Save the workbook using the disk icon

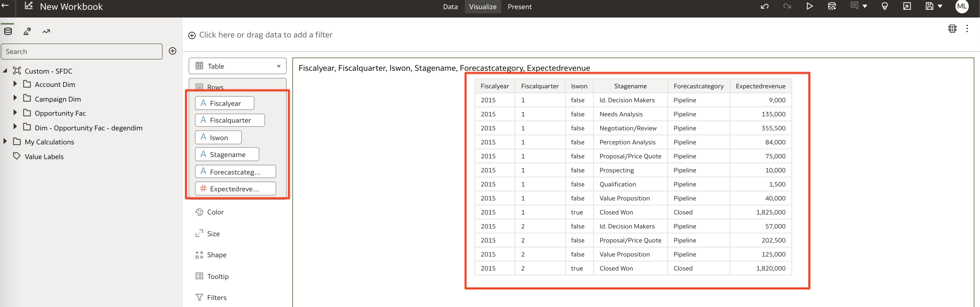pyautogui.click(x=930, y=6)
